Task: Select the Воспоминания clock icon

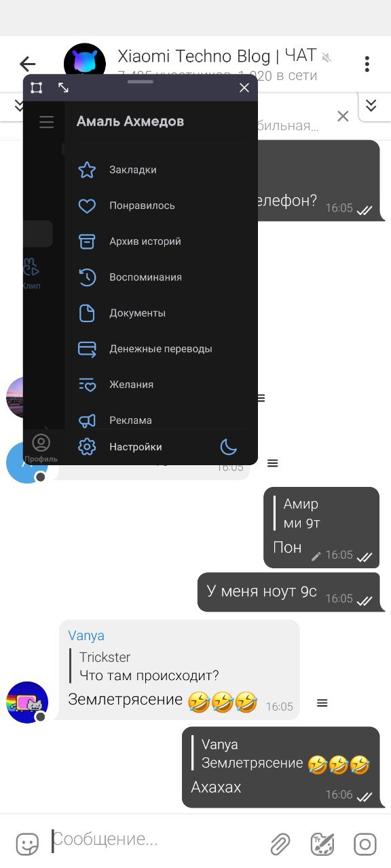Action: coord(87,277)
